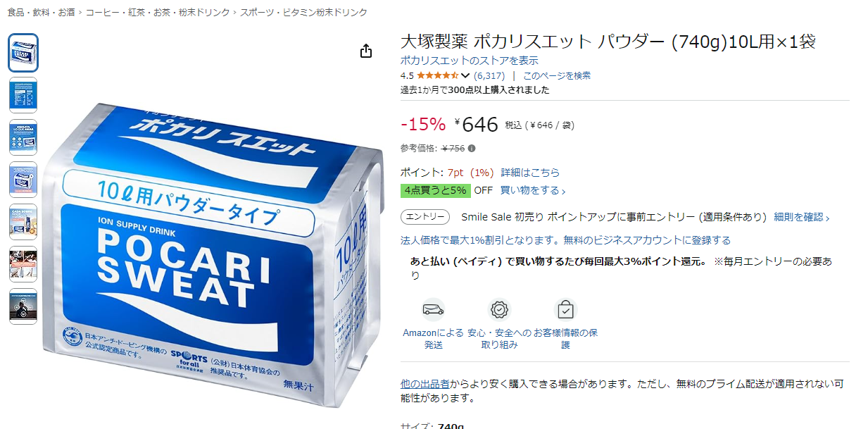Open the 食品・飲料・お酒 breadcrumb
Viewport: 868px width, 429px height.
point(41,13)
